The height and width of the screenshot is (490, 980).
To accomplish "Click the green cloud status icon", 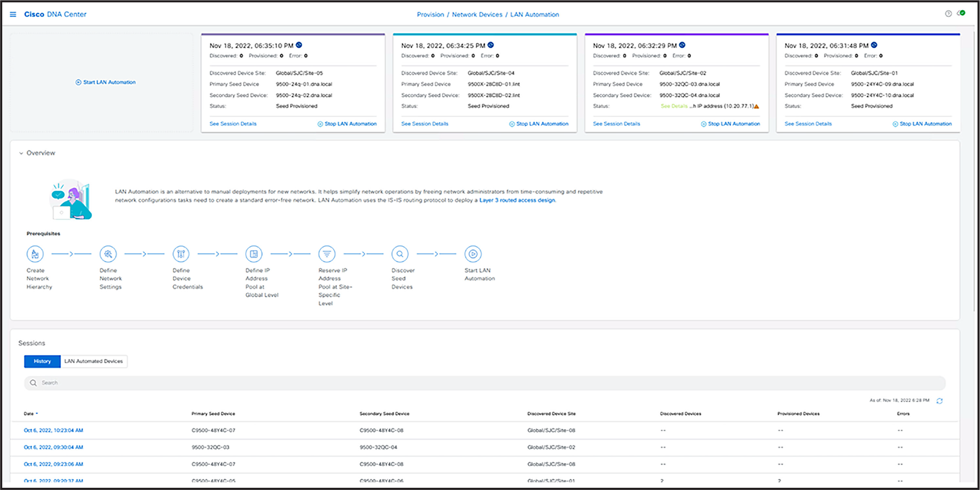I will (961, 13).
